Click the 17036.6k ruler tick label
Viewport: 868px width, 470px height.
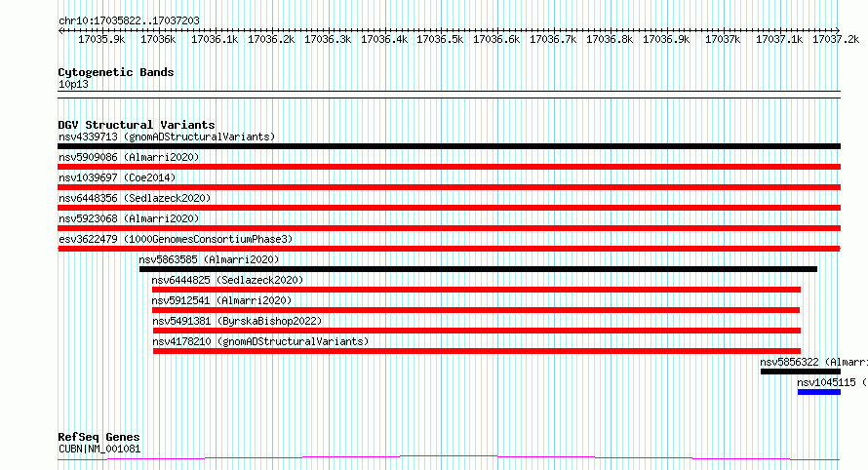coord(496,39)
